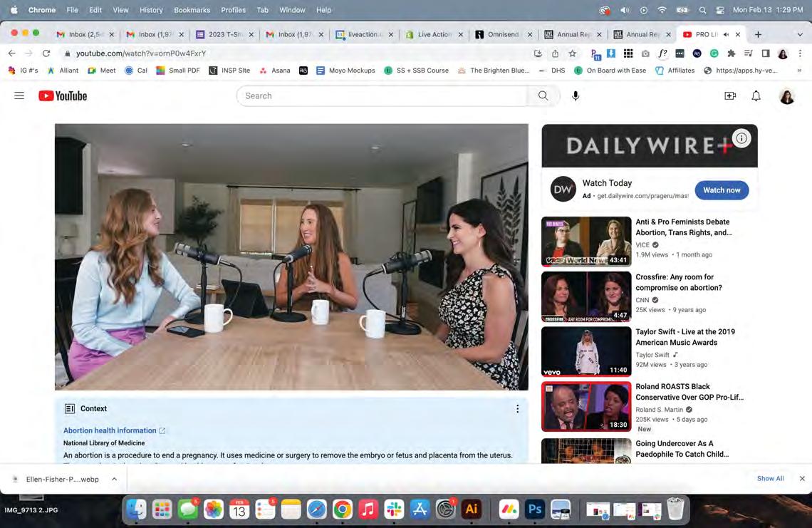
Task: Open Slack from the Dock
Action: coord(394,509)
